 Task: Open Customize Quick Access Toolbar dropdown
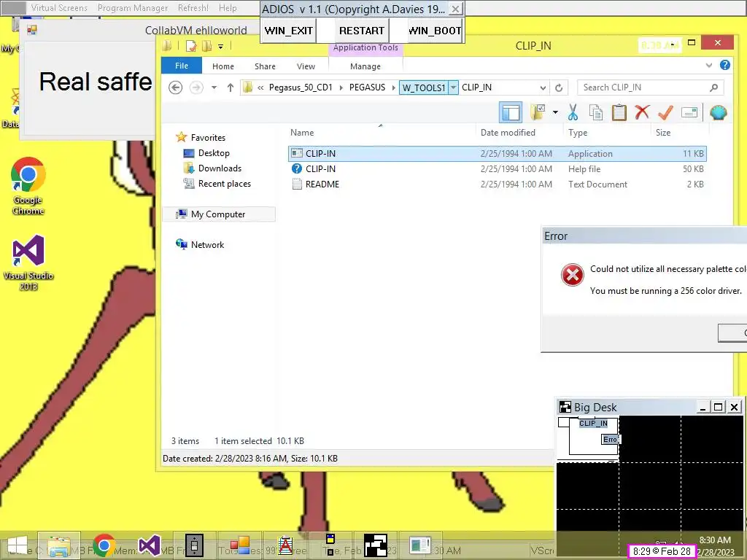(220, 46)
